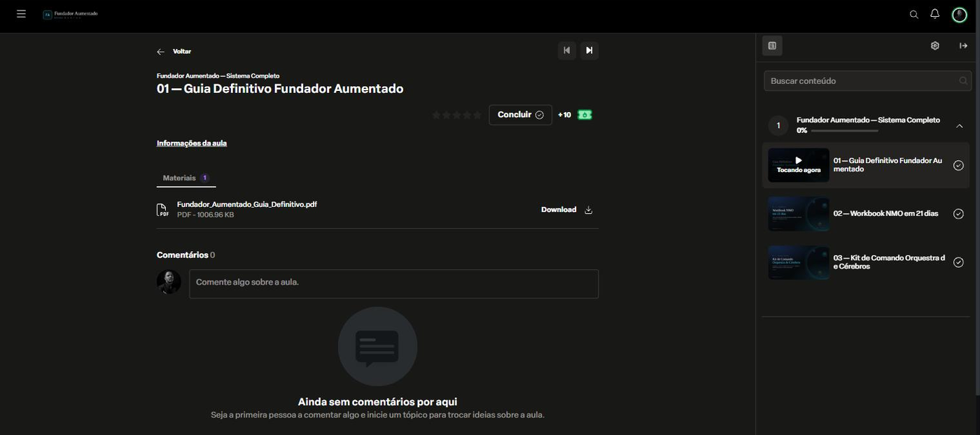This screenshot has width=980, height=435.
Task: Click the comment input box
Action: coord(393,284)
